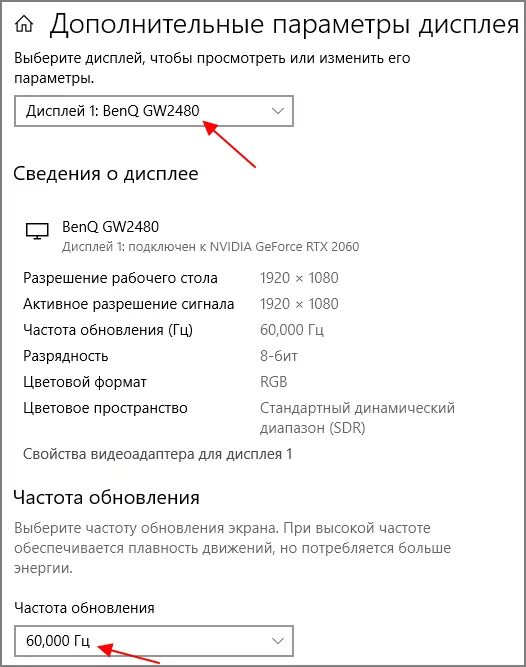Click the '8-бит' bit depth value
The width and height of the screenshot is (526, 667).
click(279, 356)
